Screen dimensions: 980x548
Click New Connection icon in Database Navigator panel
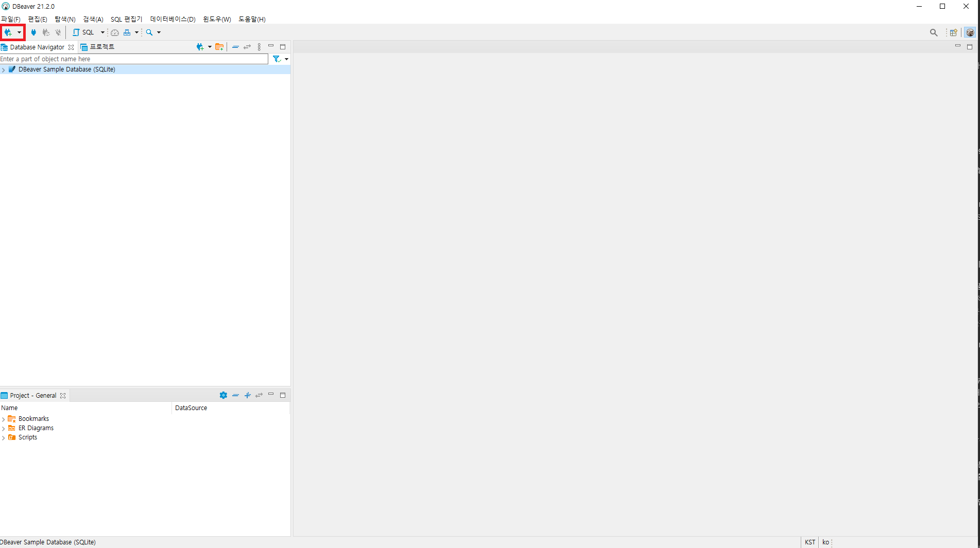click(x=200, y=47)
